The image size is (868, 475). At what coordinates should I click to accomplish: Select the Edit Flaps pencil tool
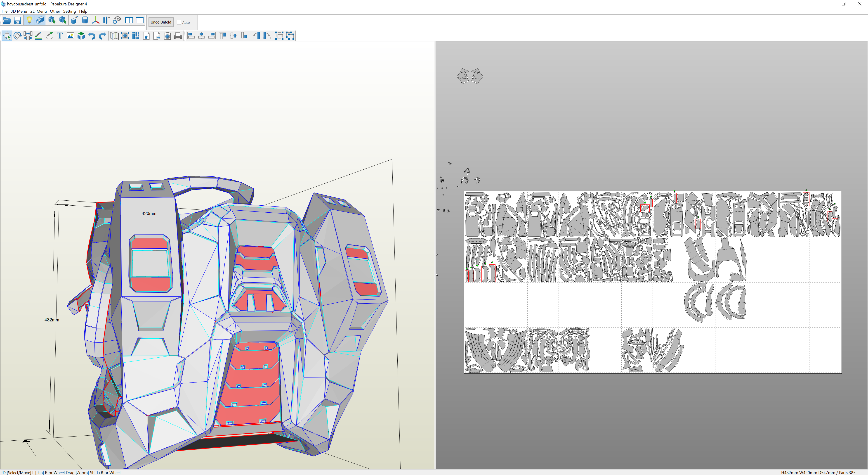pos(38,36)
